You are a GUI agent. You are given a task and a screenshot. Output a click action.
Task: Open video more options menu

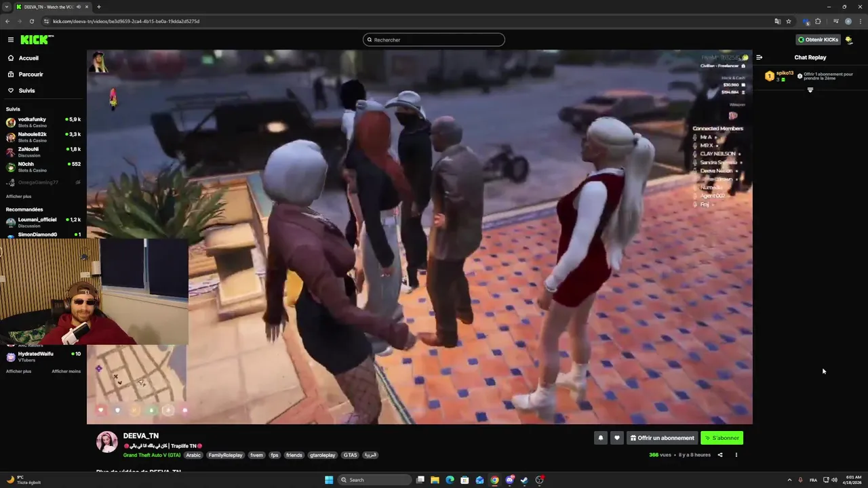pos(736,455)
